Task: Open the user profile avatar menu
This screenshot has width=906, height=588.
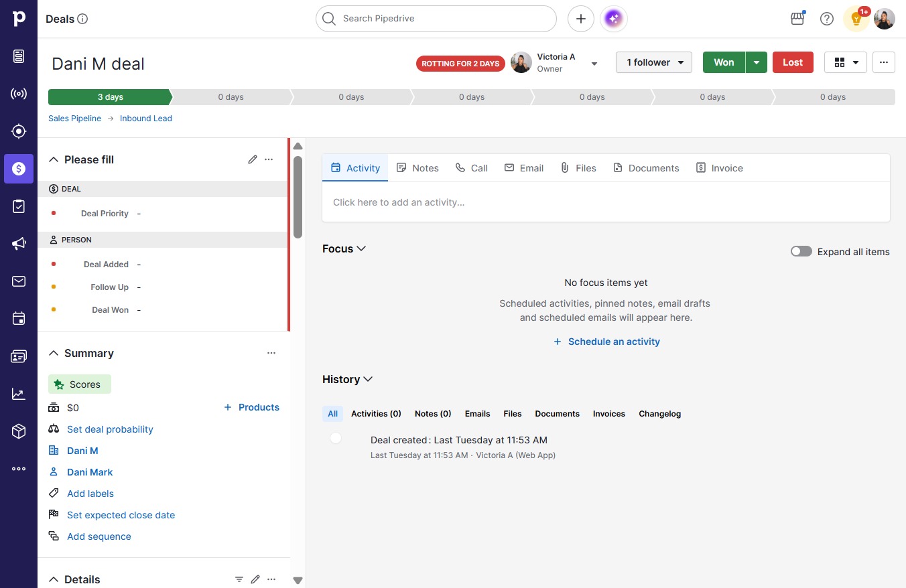Action: (x=885, y=19)
